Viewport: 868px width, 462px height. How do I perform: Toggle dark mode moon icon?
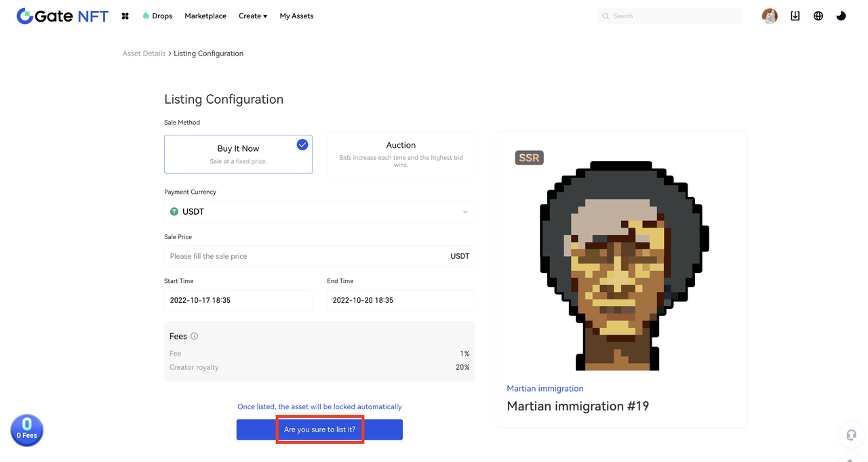(x=841, y=16)
